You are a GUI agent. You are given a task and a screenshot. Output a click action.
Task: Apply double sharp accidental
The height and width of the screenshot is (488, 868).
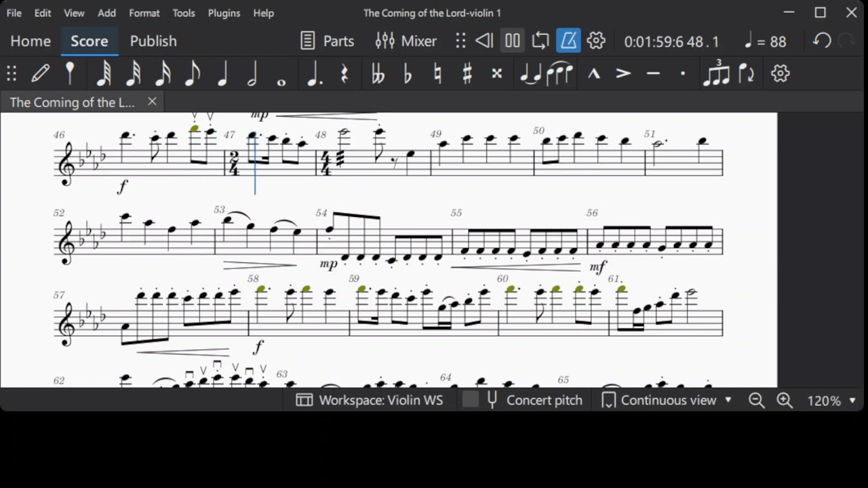point(497,73)
